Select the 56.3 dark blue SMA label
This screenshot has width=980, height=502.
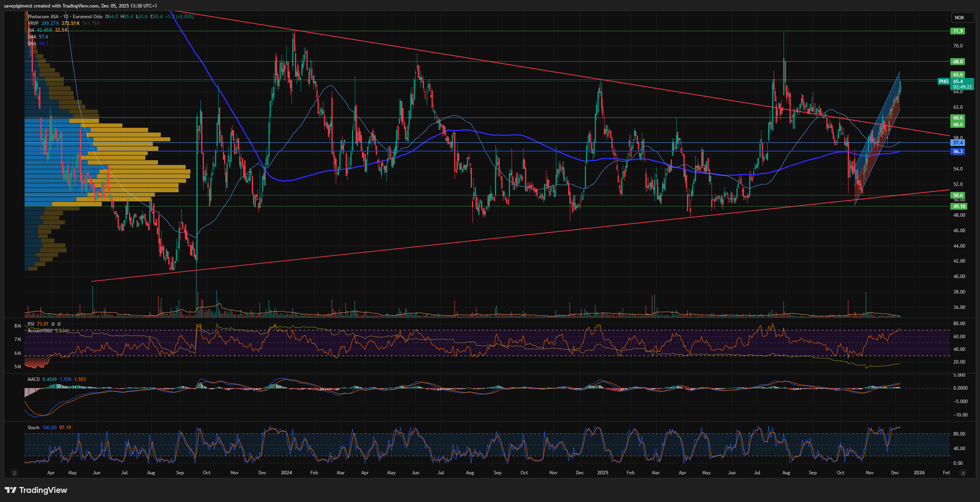tap(958, 152)
